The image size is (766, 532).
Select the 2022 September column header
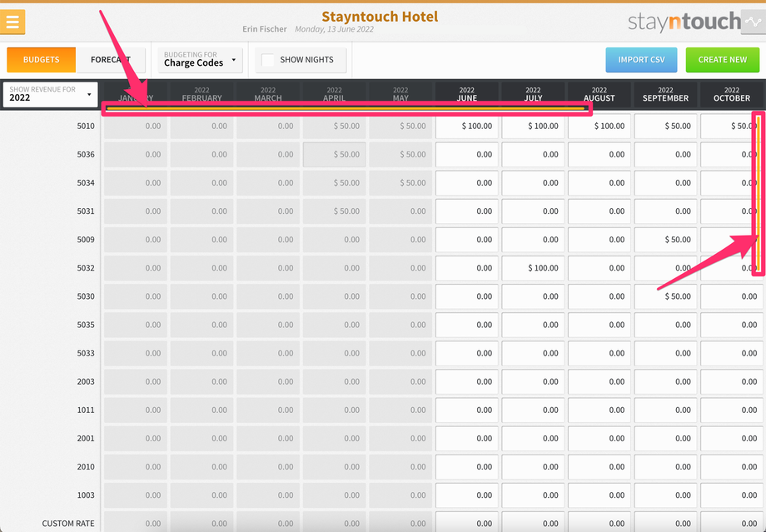[665, 94]
